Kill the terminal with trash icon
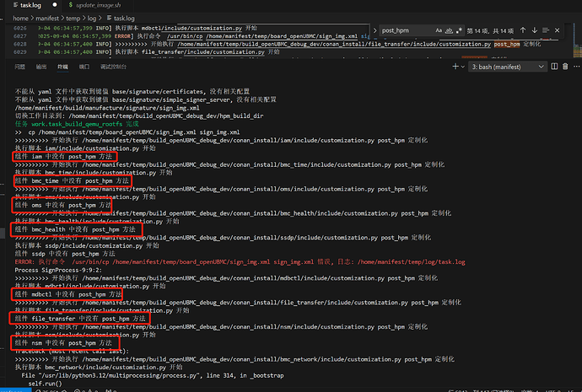582x392 pixels. point(565,67)
